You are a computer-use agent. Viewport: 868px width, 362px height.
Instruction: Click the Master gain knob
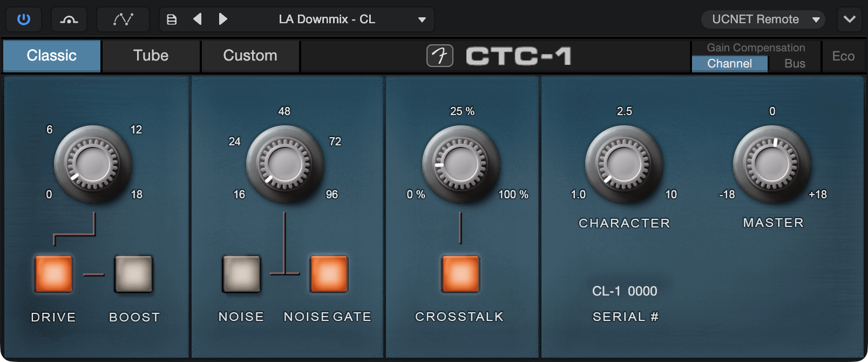point(772,164)
